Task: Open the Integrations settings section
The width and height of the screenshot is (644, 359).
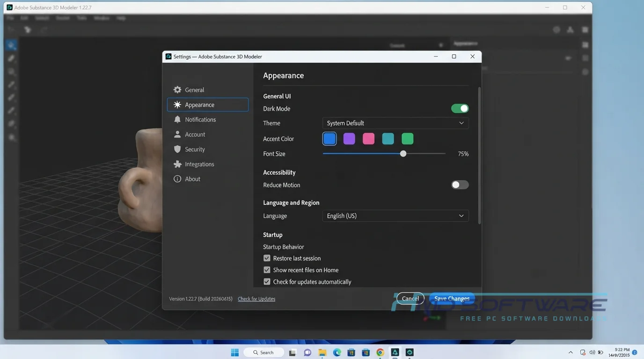Action: (x=208, y=164)
